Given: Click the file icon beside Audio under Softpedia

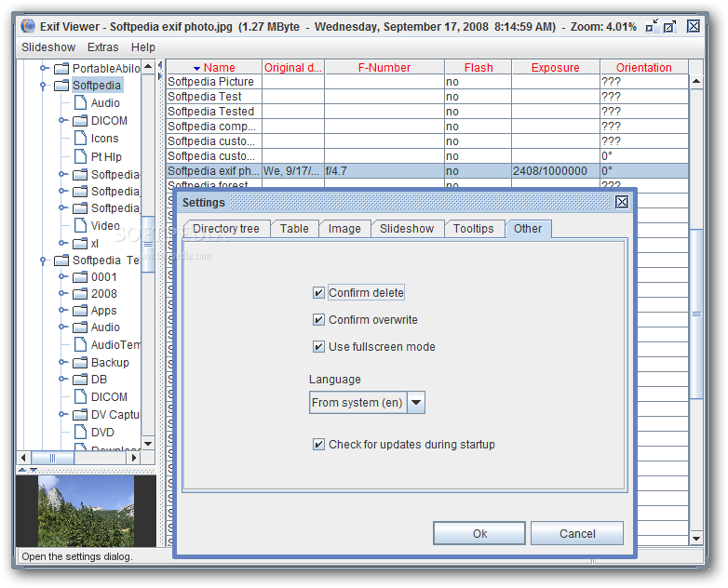Looking at the screenshot, I should 80,102.
